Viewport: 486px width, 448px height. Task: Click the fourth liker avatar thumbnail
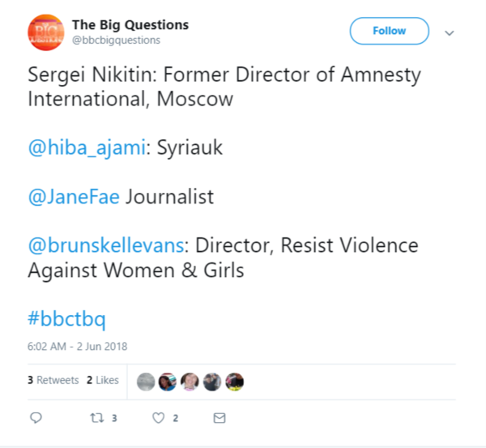pyautogui.click(x=212, y=380)
